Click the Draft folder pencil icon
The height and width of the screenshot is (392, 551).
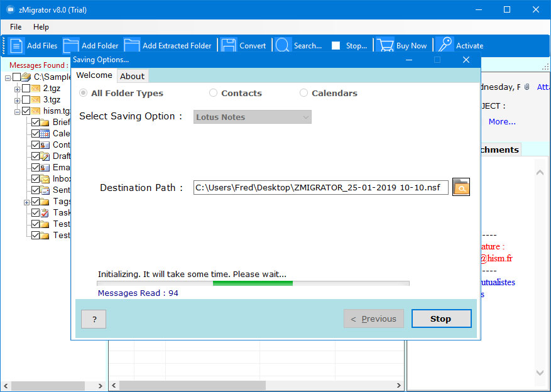point(44,156)
